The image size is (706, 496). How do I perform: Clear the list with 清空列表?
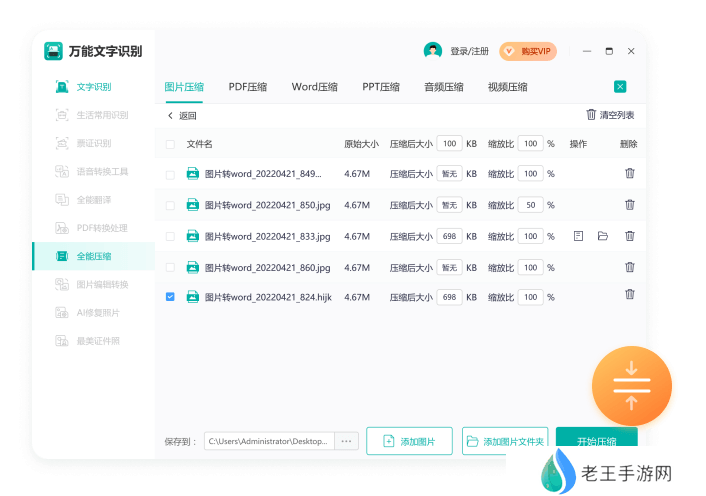tap(610, 115)
